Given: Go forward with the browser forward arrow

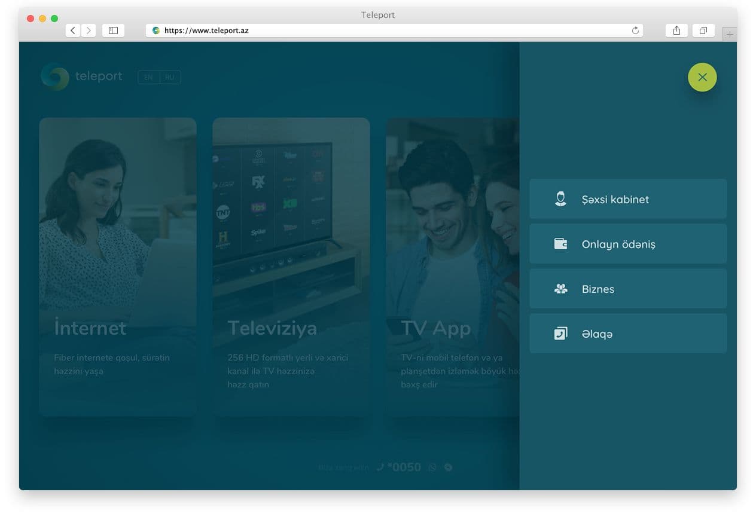Looking at the screenshot, I should click(89, 30).
